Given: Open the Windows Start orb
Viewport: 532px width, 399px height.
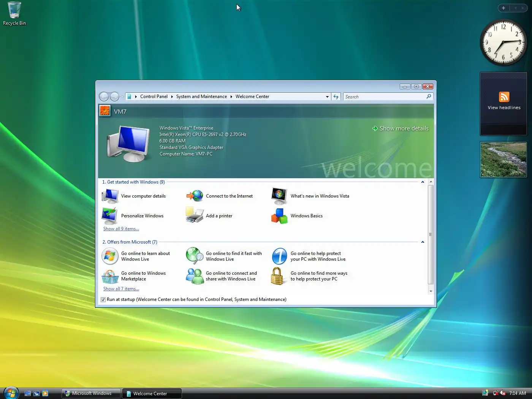Looking at the screenshot, I should tap(11, 393).
